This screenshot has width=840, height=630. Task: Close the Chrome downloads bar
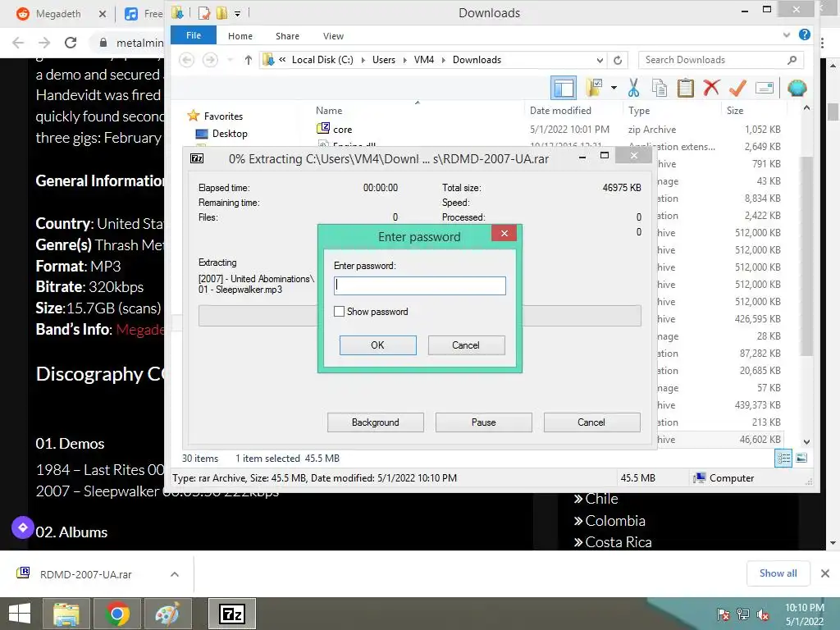point(825,573)
